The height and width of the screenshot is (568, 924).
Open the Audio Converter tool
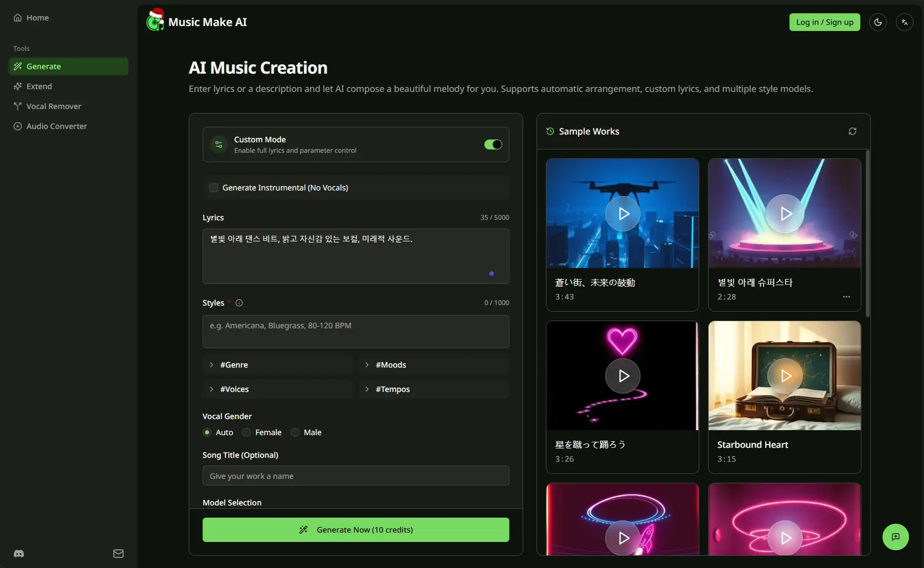pyautogui.click(x=56, y=126)
